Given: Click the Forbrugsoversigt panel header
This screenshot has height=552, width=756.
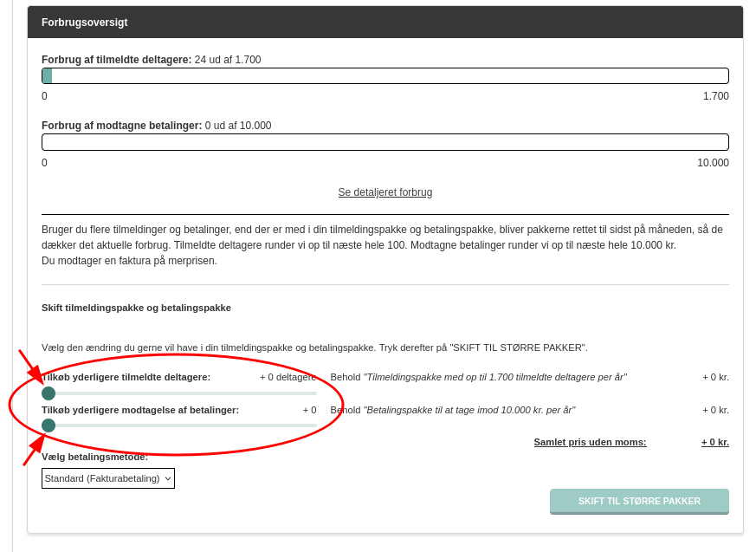Looking at the screenshot, I should [x=384, y=23].
